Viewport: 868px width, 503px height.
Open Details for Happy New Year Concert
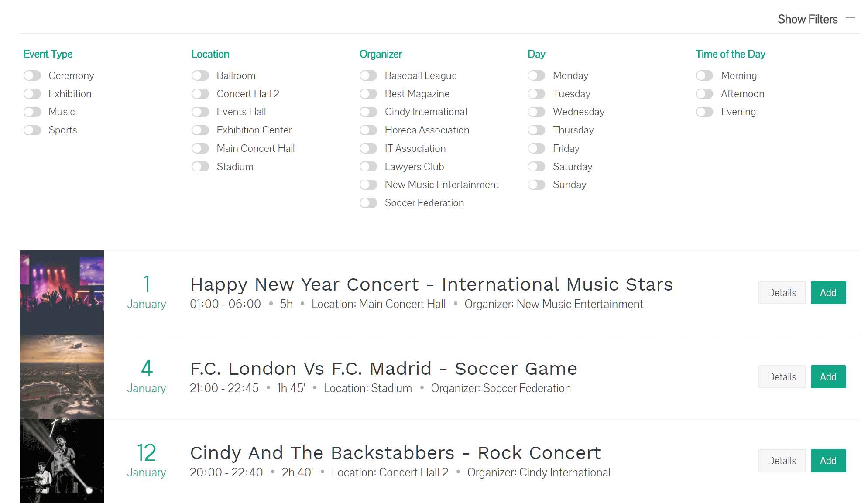pyautogui.click(x=782, y=293)
